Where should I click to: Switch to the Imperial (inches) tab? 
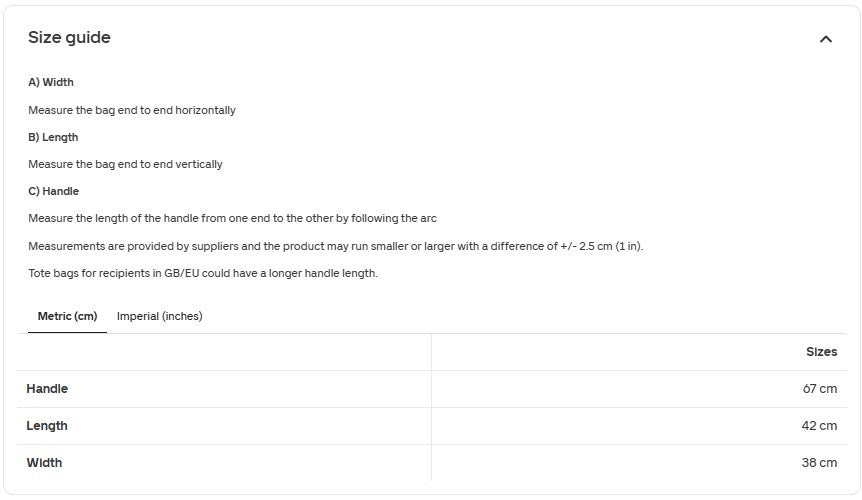coord(159,316)
